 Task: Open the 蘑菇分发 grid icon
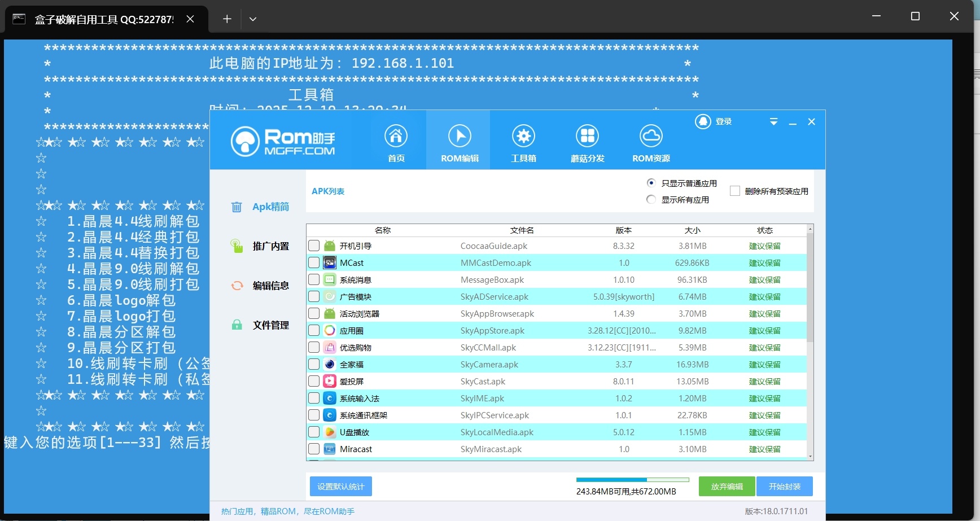587,136
